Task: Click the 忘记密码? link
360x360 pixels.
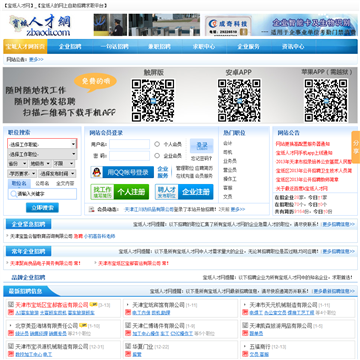Action: pos(201,159)
